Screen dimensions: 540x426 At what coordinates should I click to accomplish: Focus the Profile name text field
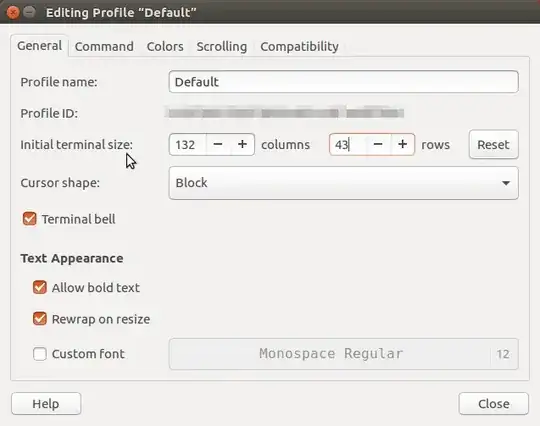coord(343,82)
